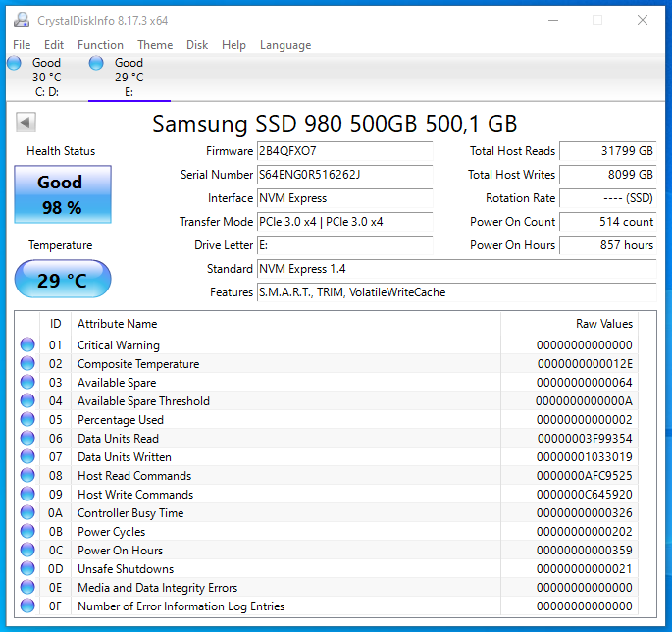Click raw value 00000000000202

pos(585,532)
